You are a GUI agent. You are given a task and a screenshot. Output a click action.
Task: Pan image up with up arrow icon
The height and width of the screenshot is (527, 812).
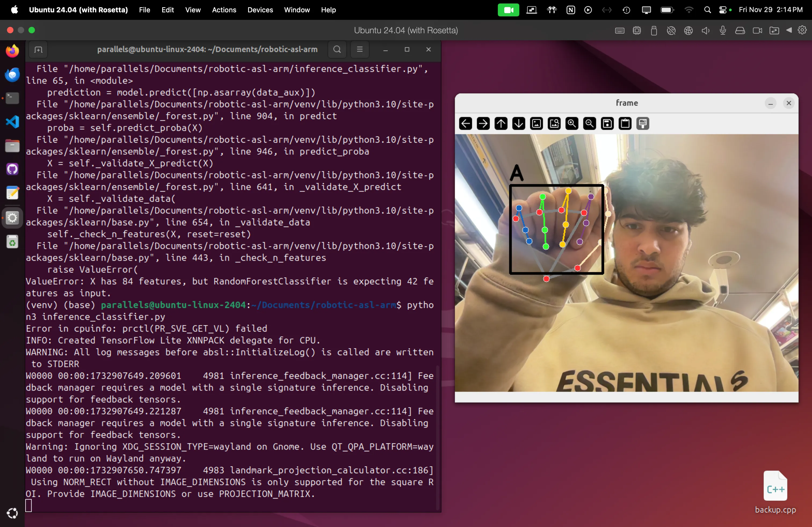[501, 123]
